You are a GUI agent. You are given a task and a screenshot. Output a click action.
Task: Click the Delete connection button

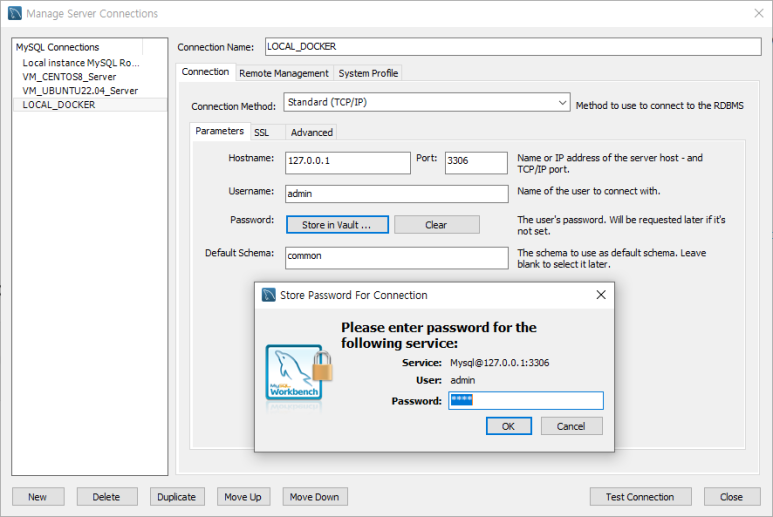107,497
